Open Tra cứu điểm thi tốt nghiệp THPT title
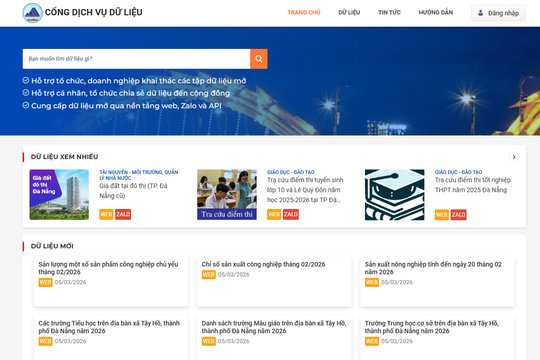540x360 pixels. (x=472, y=185)
